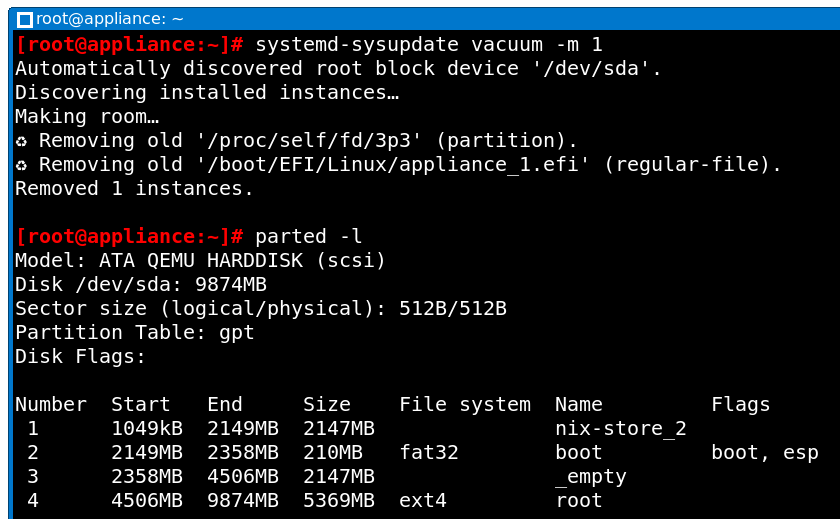Click the 'nix-store_2' partition name
The image size is (840, 519).
(621, 428)
